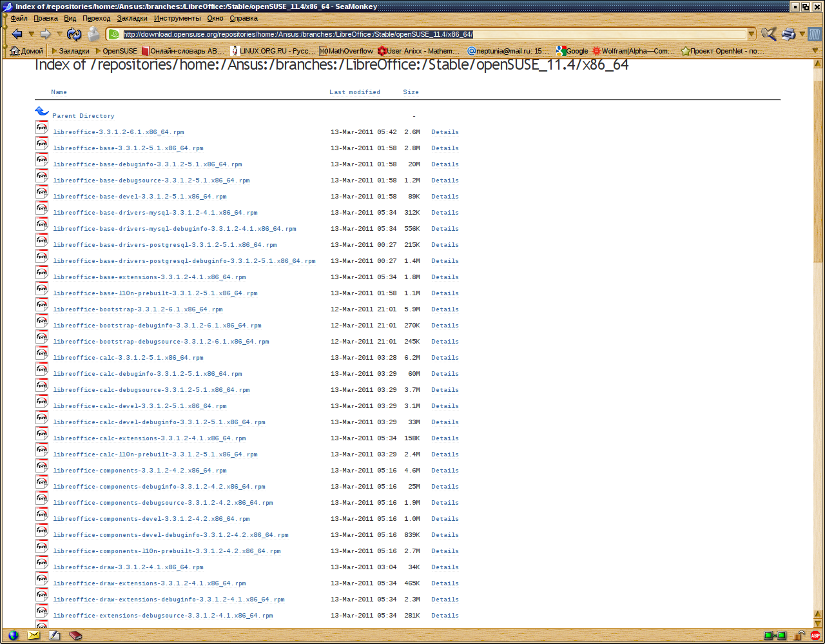Screen dimensions: 825x644
Task: Open the Домой home bookmark
Action: [x=26, y=51]
